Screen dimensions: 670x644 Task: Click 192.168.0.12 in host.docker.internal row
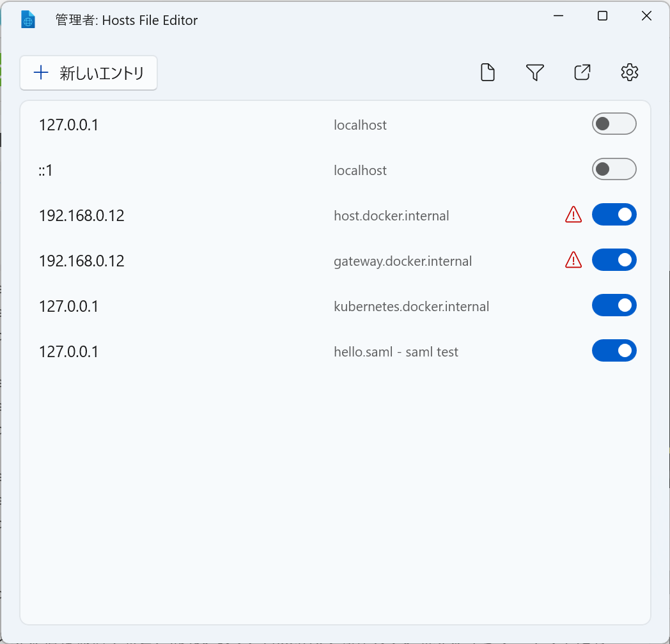click(x=82, y=216)
